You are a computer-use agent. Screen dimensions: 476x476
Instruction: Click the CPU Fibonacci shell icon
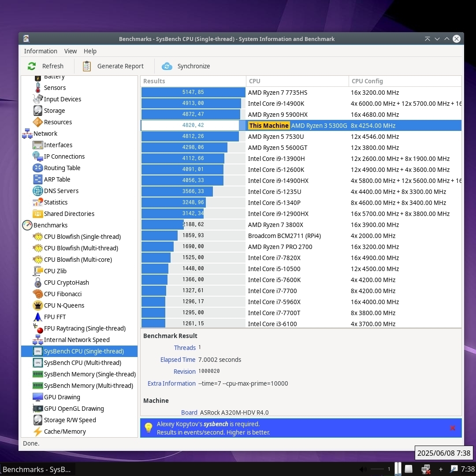[x=37, y=294]
